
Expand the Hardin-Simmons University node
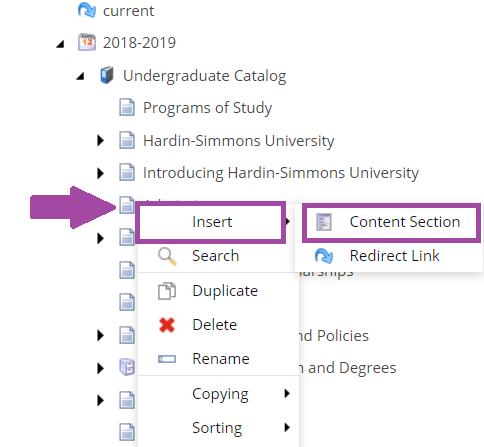coord(100,140)
